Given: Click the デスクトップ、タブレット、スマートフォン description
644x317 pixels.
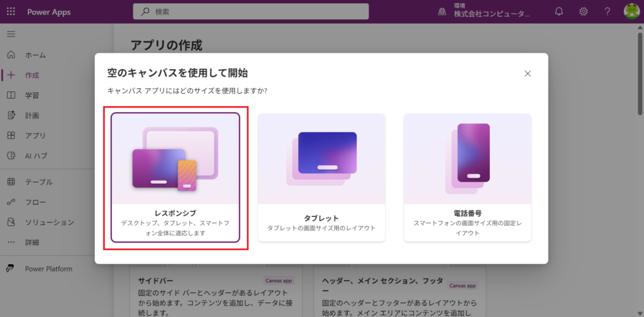Looking at the screenshot, I should (x=175, y=228).
